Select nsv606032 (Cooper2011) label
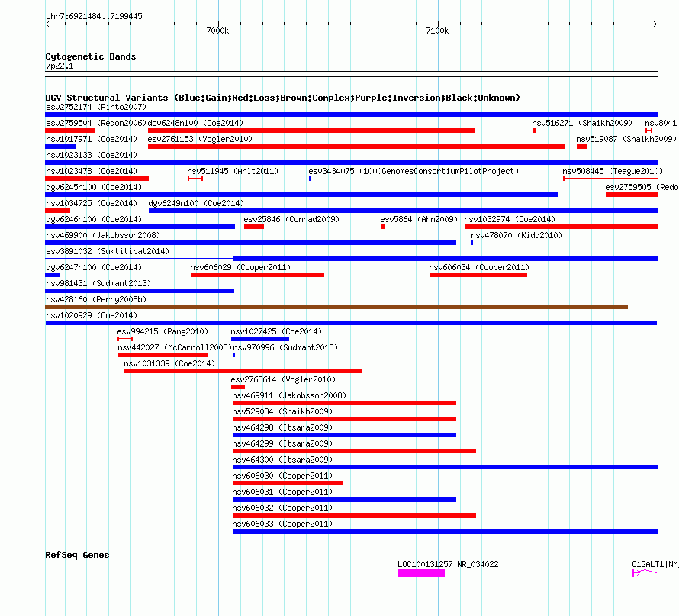 point(282,508)
